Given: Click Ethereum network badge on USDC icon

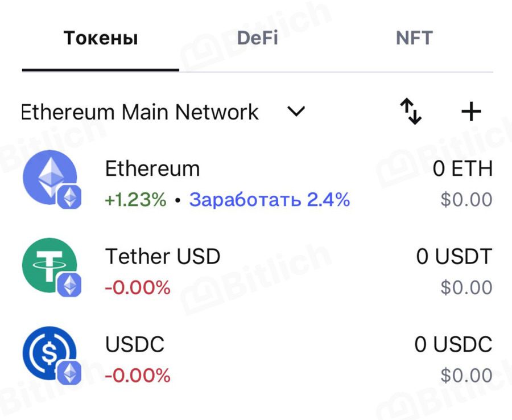Looking at the screenshot, I should point(69,373).
